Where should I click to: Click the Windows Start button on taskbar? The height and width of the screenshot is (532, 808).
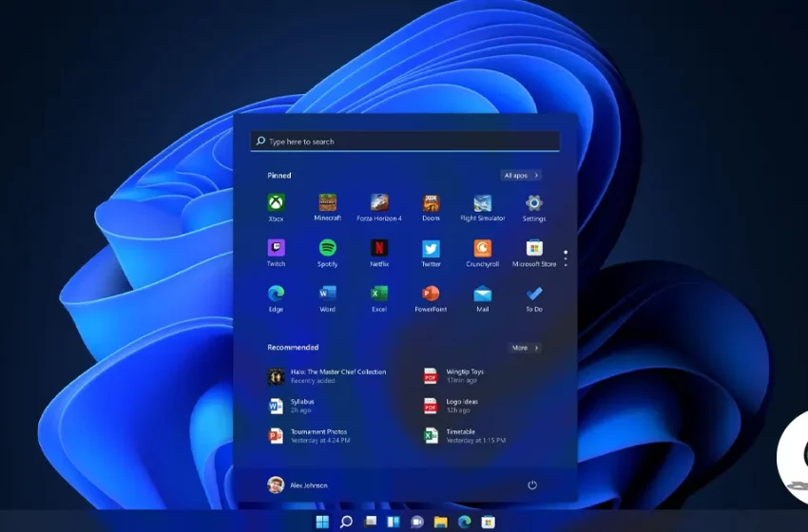[322, 522]
